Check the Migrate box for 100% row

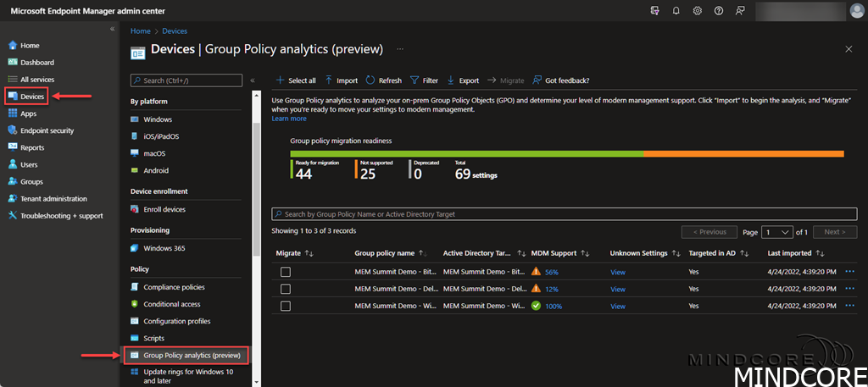click(286, 306)
